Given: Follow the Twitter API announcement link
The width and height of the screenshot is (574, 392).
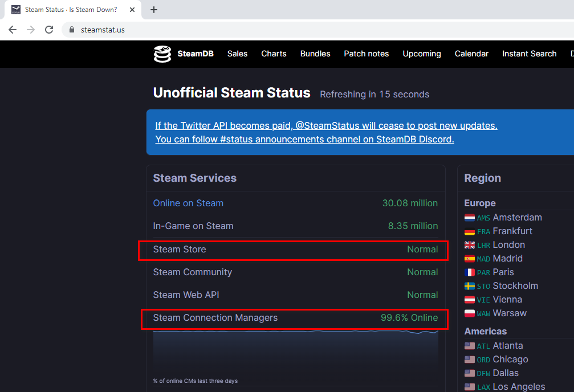Looking at the screenshot, I should [326, 126].
